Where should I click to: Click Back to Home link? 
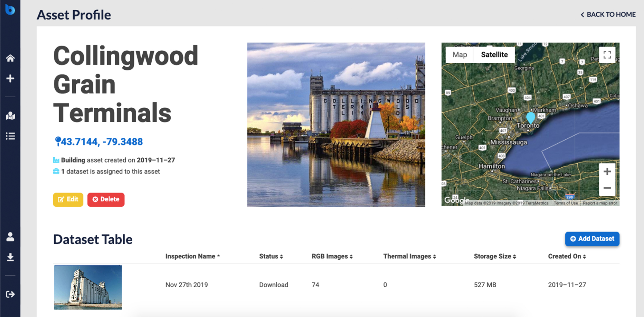[608, 15]
